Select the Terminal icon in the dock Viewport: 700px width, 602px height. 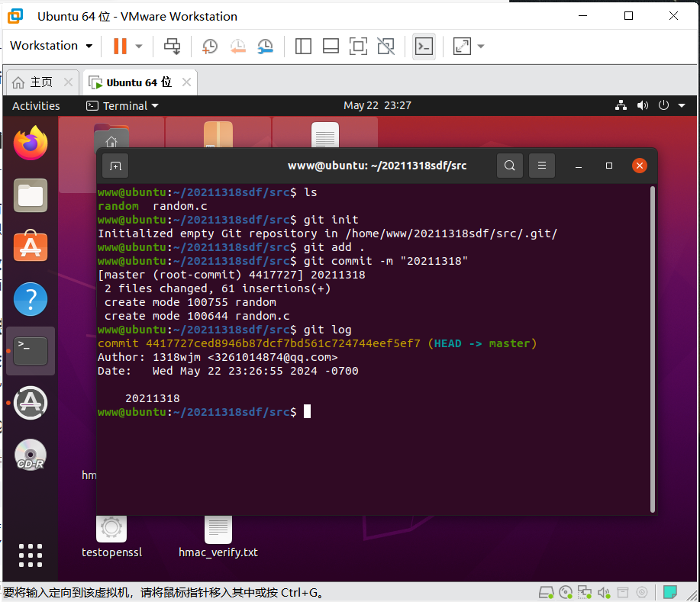(31, 351)
